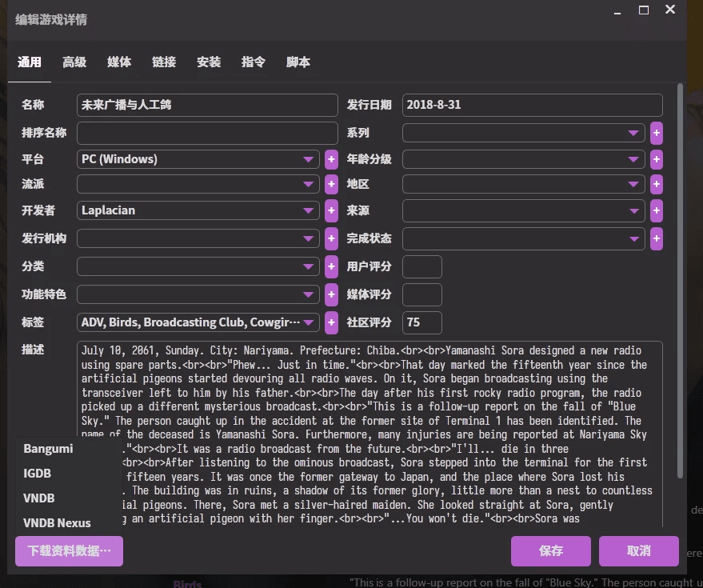Screen dimensions: 703x588
Task: Open the 媒体 tab
Action: pos(119,62)
